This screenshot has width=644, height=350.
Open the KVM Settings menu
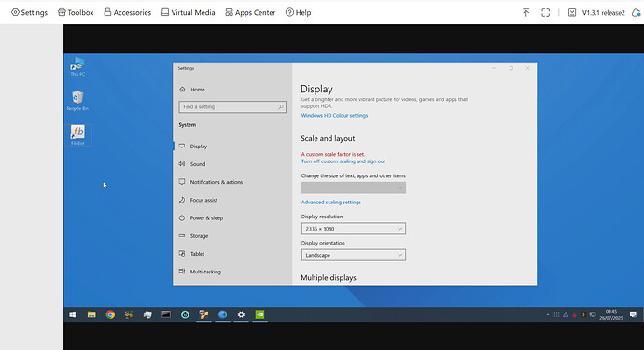coord(29,13)
